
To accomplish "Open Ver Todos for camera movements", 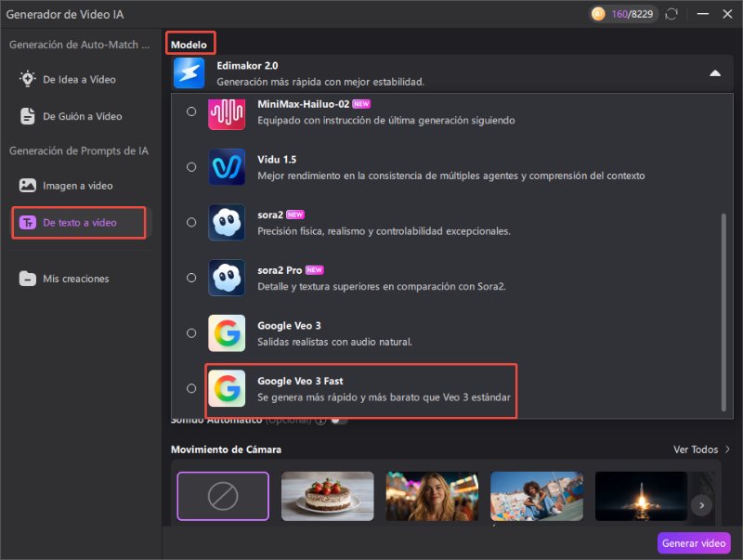I will 701,449.
